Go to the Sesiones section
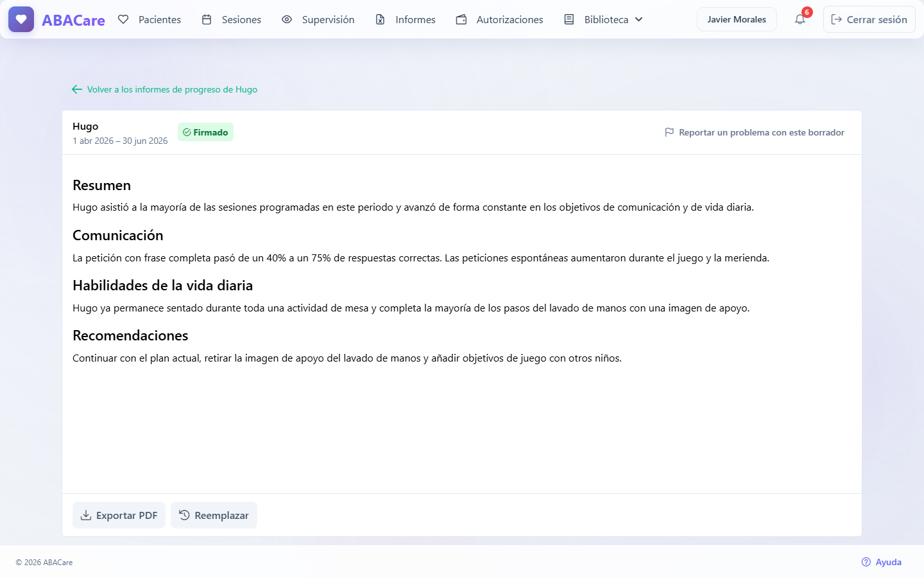This screenshot has height=578, width=924. 232,19
